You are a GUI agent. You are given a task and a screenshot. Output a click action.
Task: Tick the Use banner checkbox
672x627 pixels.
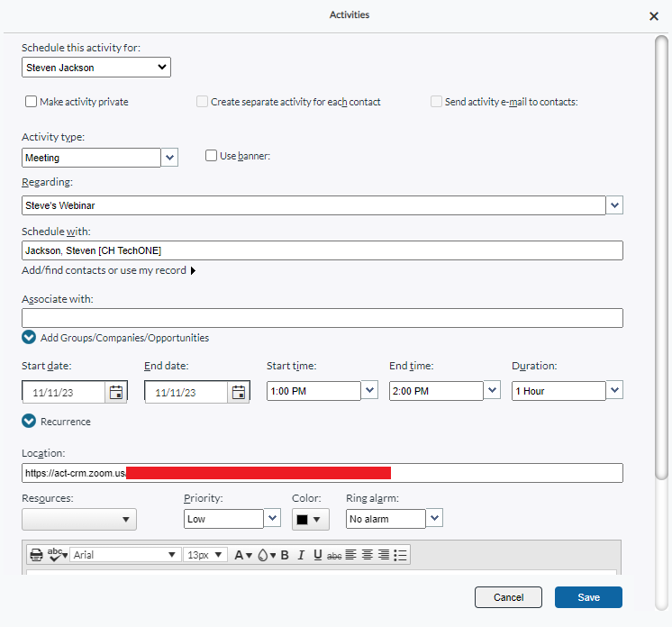click(211, 156)
